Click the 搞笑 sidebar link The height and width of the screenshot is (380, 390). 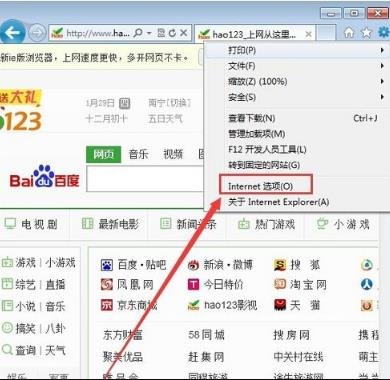pos(25,328)
